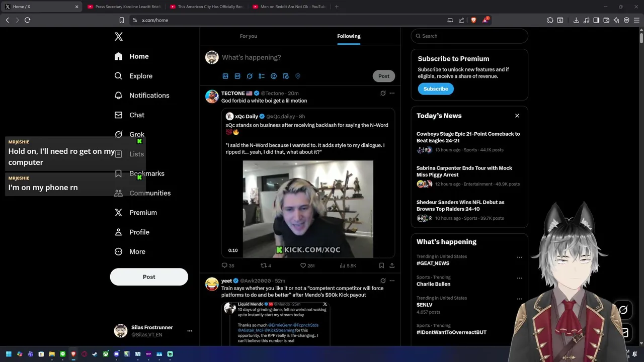
Task: Bookmark this page in browser toolbar
Action: [x=122, y=20]
